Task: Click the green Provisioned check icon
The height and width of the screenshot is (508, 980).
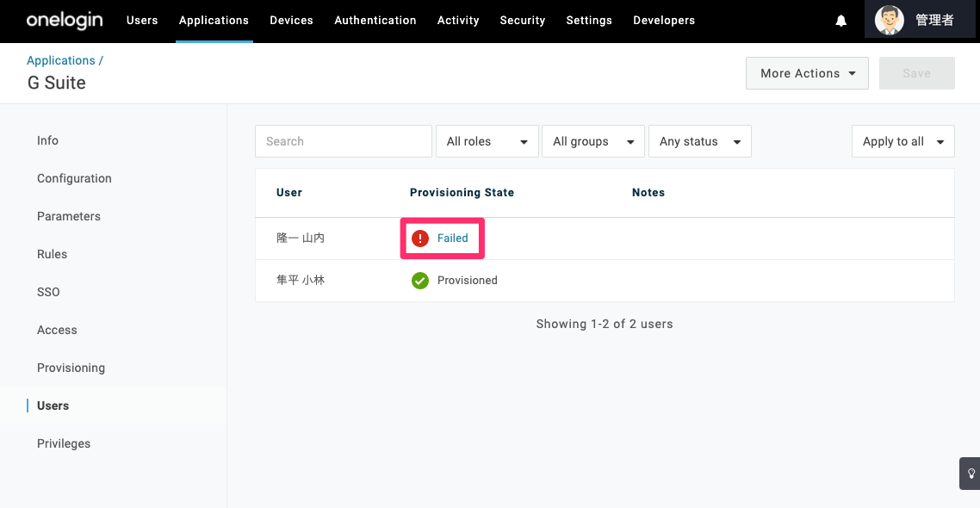Action: tap(420, 281)
